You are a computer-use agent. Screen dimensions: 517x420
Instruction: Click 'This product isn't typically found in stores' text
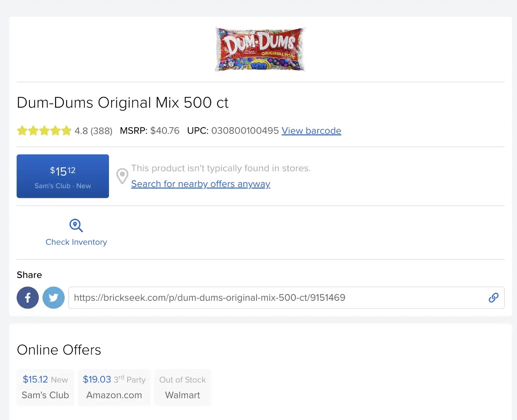(x=221, y=168)
